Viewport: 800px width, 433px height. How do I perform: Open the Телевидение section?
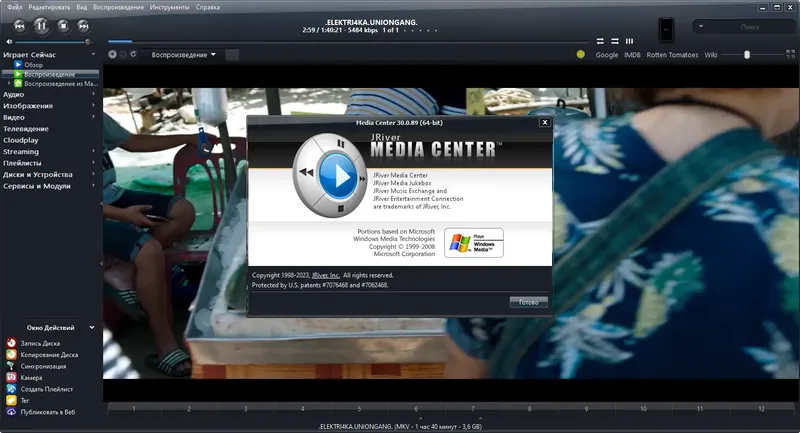[x=26, y=129]
